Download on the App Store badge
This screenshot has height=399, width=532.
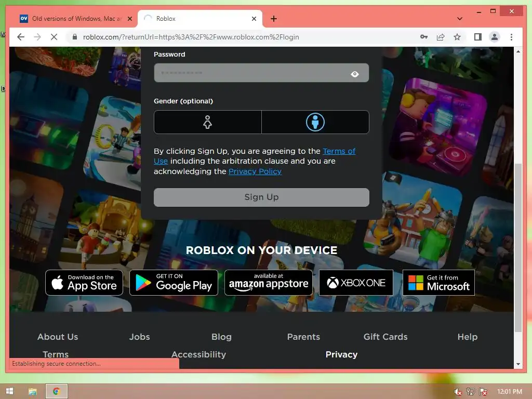84,283
